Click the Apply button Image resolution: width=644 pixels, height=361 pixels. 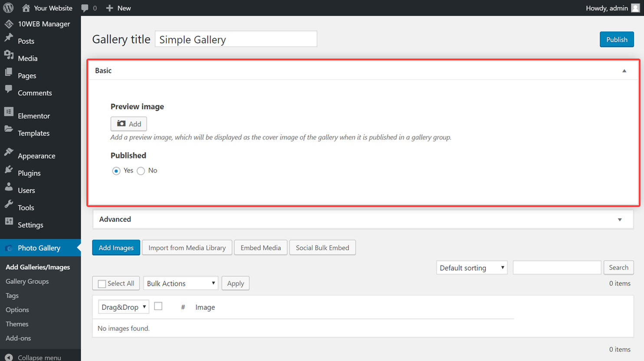tap(236, 283)
